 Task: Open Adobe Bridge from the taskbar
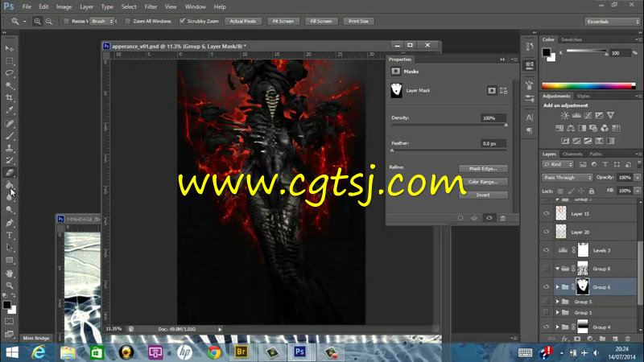pyautogui.click(x=241, y=352)
